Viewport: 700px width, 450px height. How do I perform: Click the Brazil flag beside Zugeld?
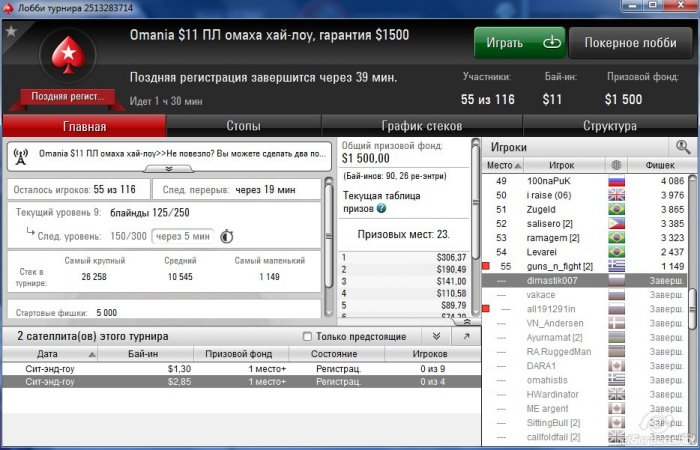pyautogui.click(x=617, y=209)
